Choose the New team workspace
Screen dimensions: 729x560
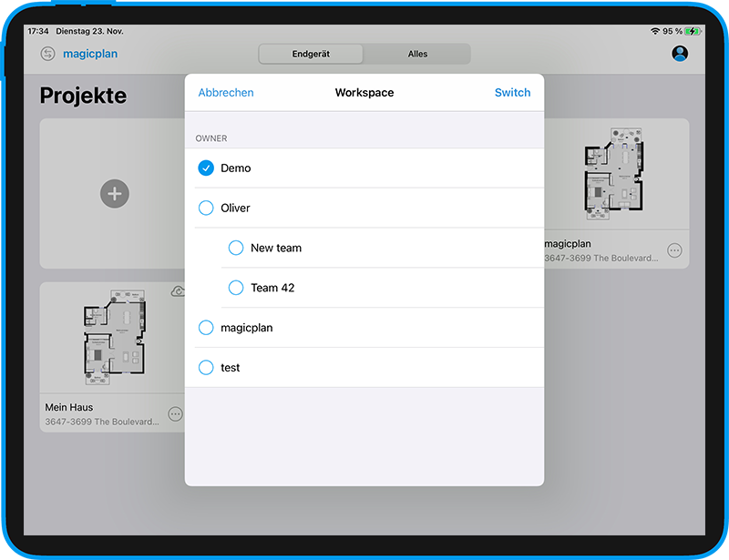[x=236, y=248]
